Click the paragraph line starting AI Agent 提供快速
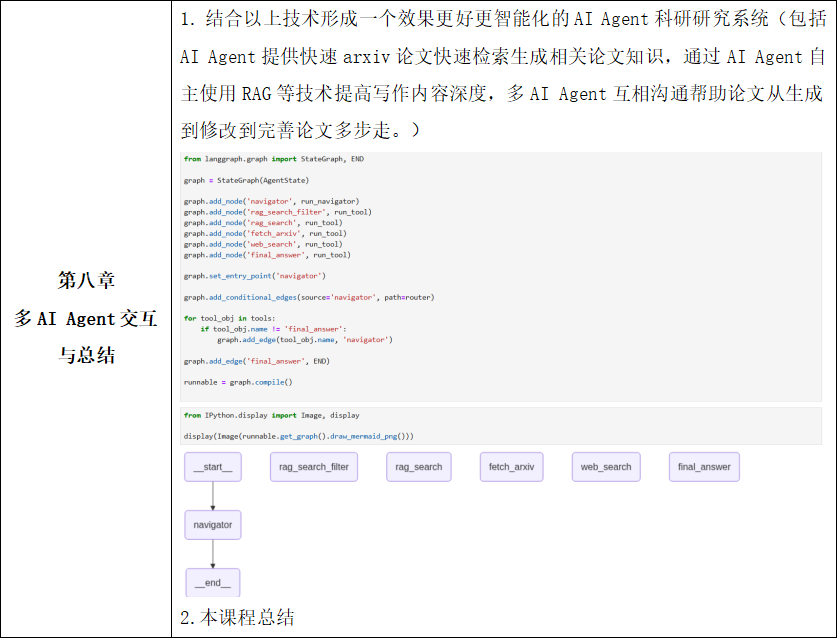Image resolution: width=839 pixels, height=640 pixels. pos(502,56)
